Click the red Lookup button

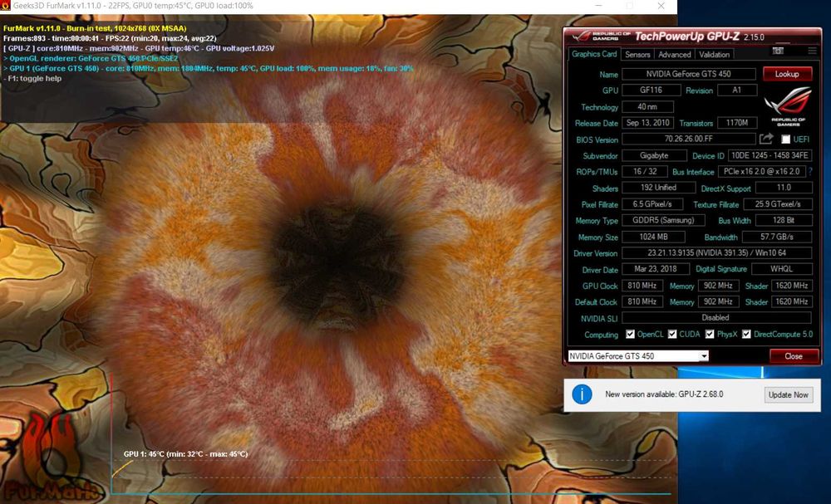click(x=787, y=74)
